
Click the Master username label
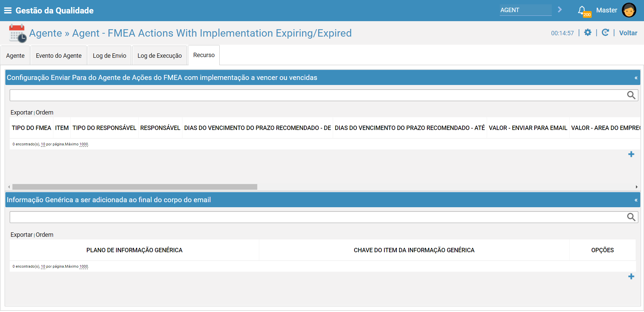(606, 10)
